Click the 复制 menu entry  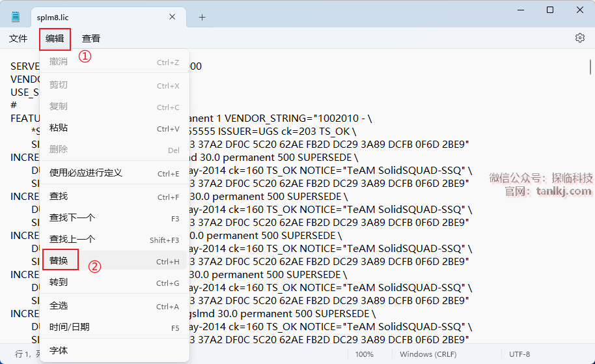coord(114,107)
